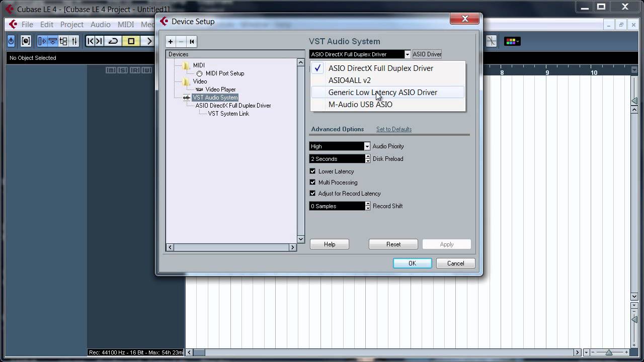The width and height of the screenshot is (644, 362).
Task: Open the Audio Priority dropdown
Action: (x=340, y=146)
